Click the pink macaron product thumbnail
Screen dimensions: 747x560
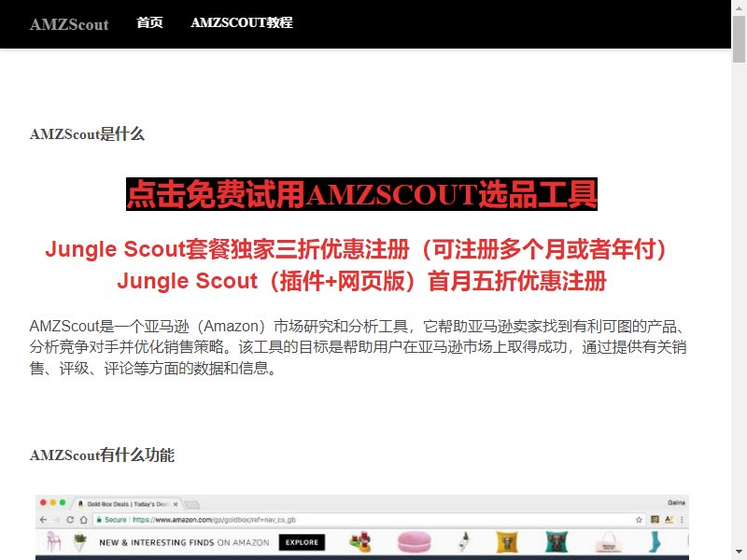(x=414, y=542)
